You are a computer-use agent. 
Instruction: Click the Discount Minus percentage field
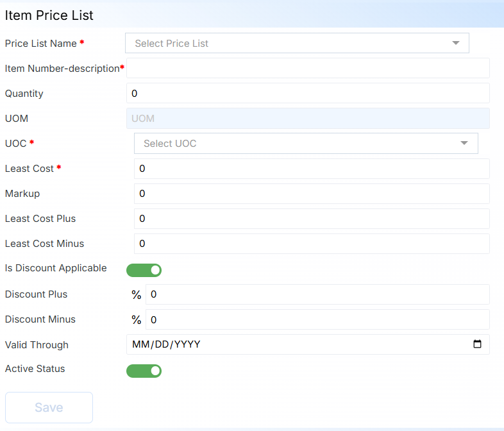pyautogui.click(x=317, y=319)
